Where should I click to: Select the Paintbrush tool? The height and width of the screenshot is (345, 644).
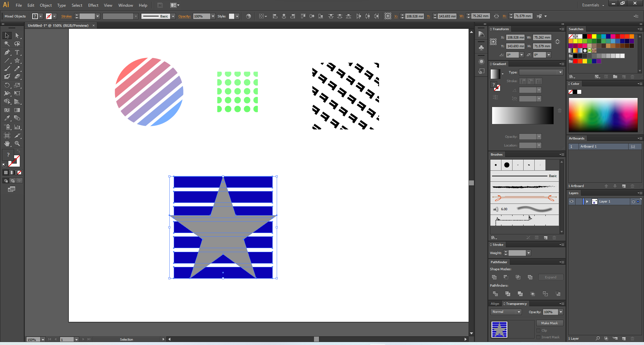[7, 69]
